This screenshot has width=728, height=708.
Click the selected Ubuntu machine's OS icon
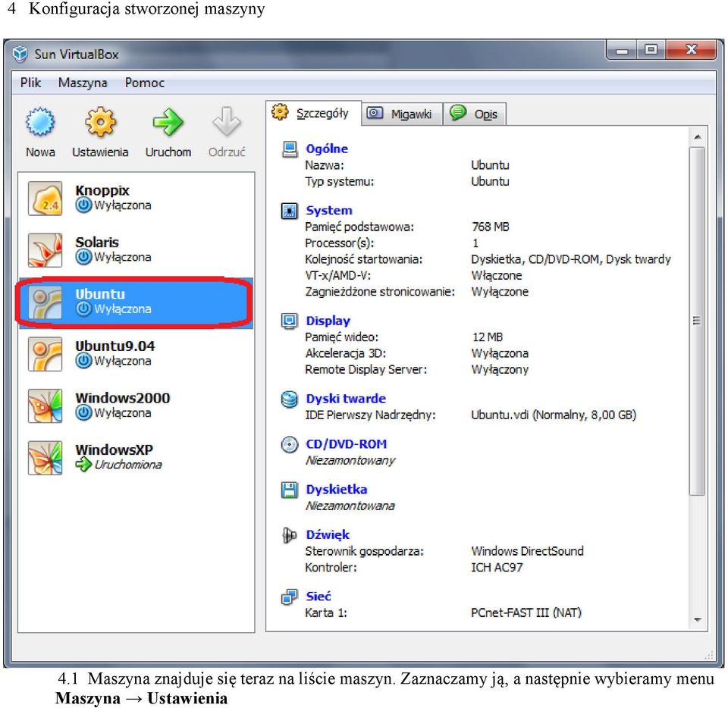(45, 302)
